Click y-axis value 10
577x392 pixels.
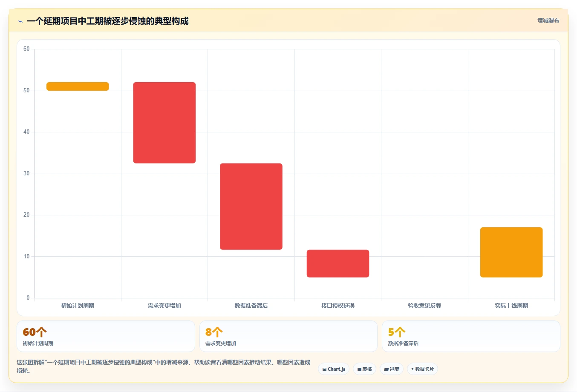point(26,257)
